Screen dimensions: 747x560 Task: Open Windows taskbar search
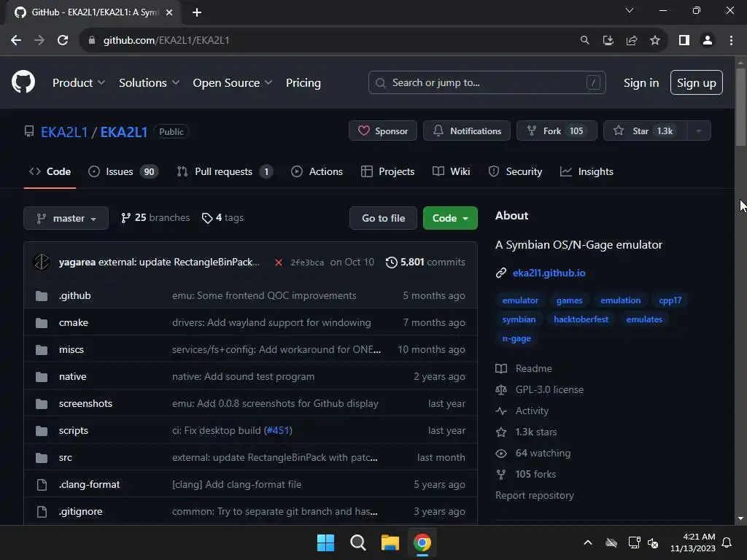point(357,542)
